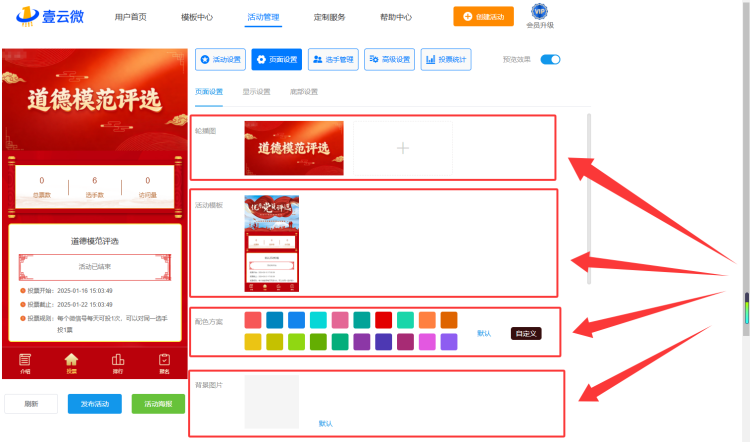Open 选手管理 toolbar button

(x=333, y=59)
